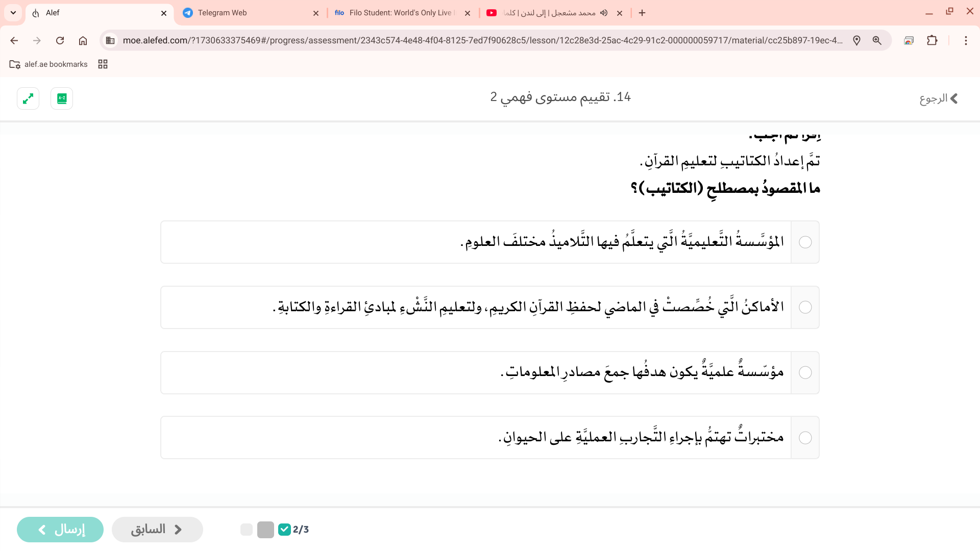Image resolution: width=980 pixels, height=551 pixels.
Task: Open the Chrome extensions puzzle icon
Action: pyautogui.click(x=932, y=40)
